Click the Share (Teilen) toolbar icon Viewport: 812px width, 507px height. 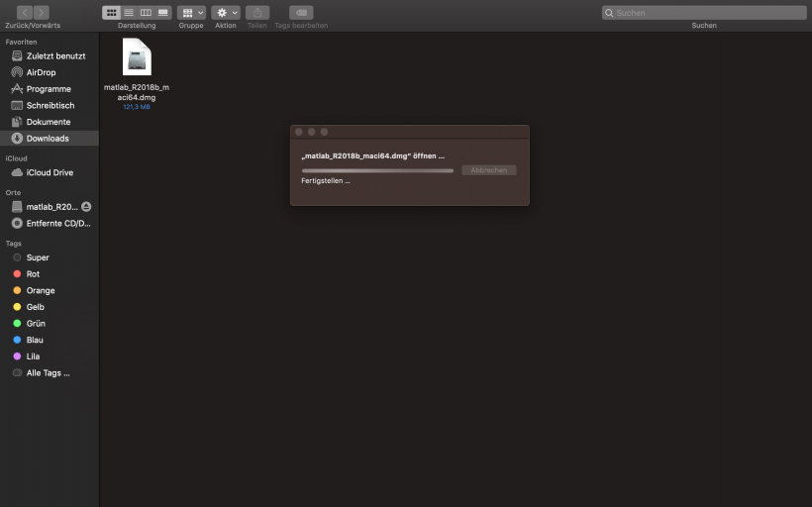click(257, 12)
